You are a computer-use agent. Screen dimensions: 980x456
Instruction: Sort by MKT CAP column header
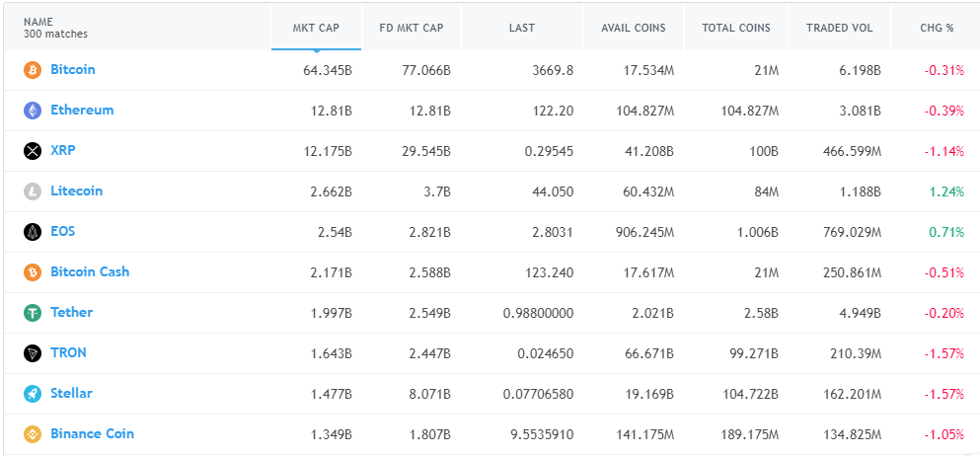[316, 28]
